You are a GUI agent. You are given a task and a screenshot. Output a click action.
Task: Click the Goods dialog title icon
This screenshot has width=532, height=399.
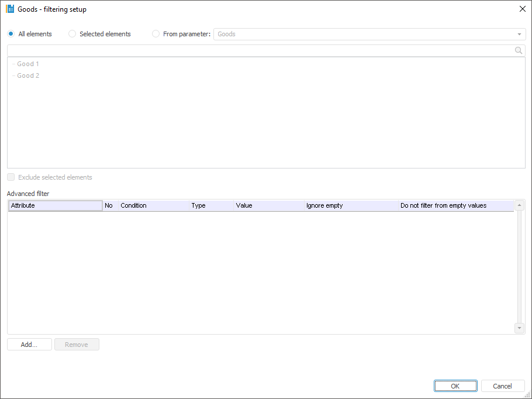click(10, 9)
